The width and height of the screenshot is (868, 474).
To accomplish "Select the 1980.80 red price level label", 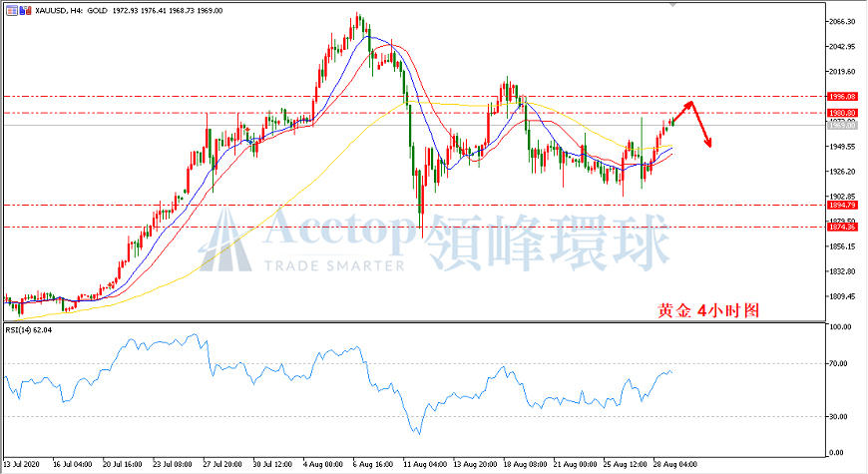I will [x=842, y=113].
